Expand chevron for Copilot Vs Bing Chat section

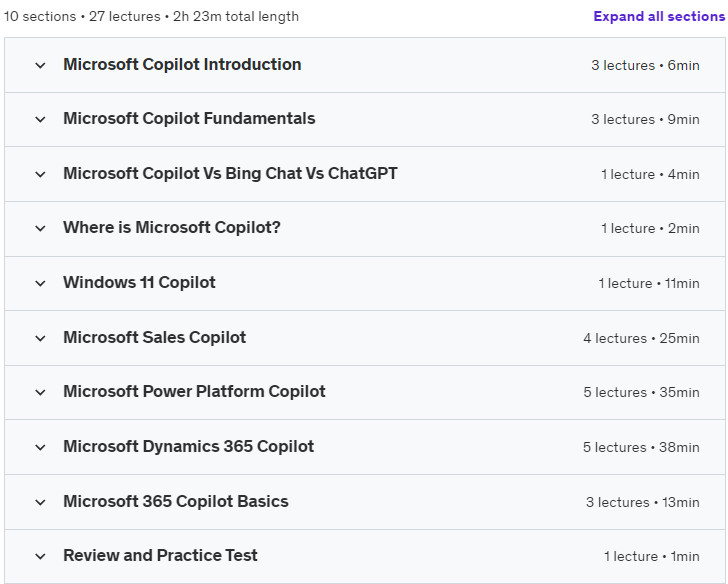pos(40,175)
